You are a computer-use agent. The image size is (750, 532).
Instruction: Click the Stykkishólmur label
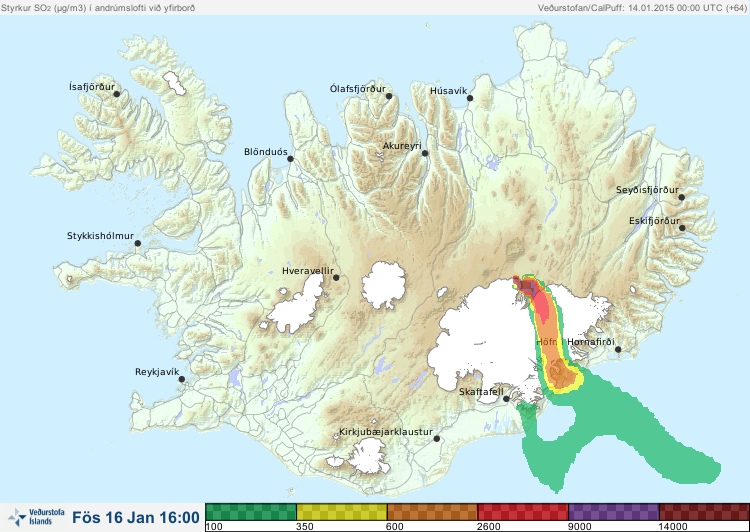[x=100, y=236]
